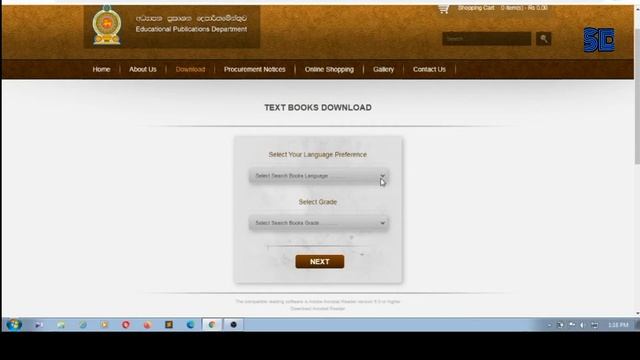
Task: Click the Select Your Language Preference label
Action: pyautogui.click(x=318, y=155)
